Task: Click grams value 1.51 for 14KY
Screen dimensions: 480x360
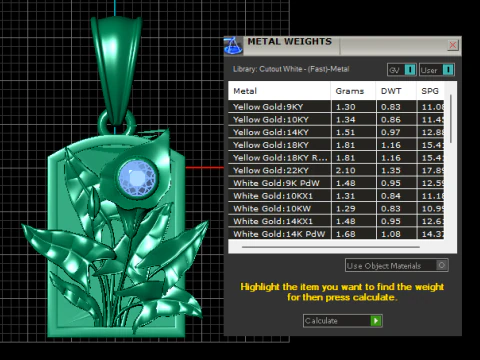Action: click(346, 132)
